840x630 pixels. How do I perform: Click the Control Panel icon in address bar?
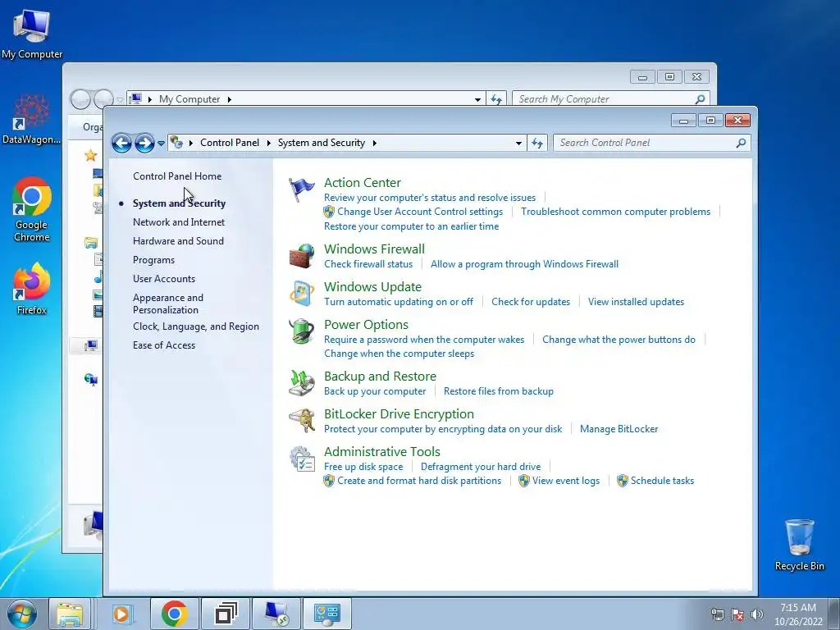pyautogui.click(x=176, y=143)
